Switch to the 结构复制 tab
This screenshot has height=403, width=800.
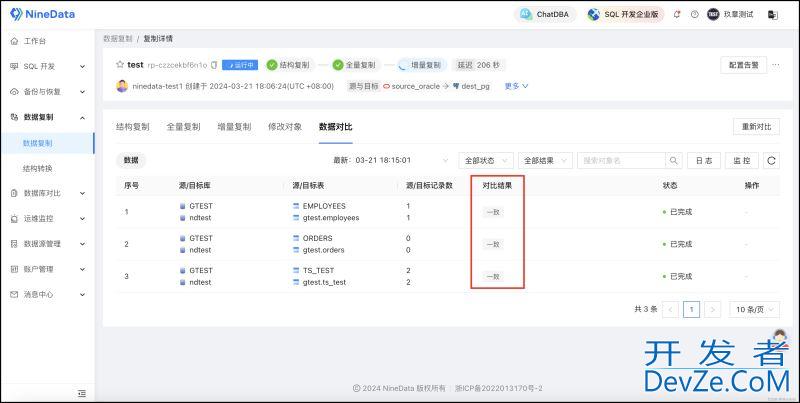pos(133,127)
